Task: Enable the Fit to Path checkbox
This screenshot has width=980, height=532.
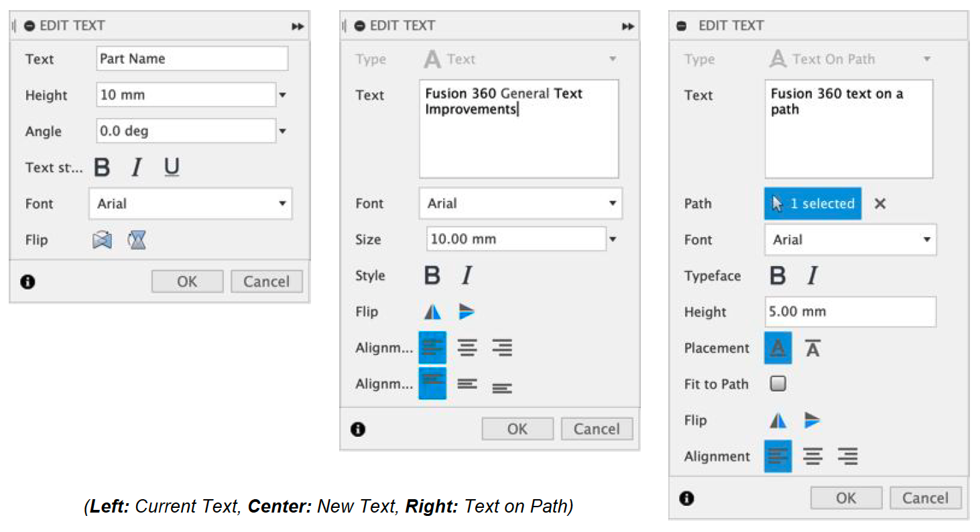Action: pos(778,384)
